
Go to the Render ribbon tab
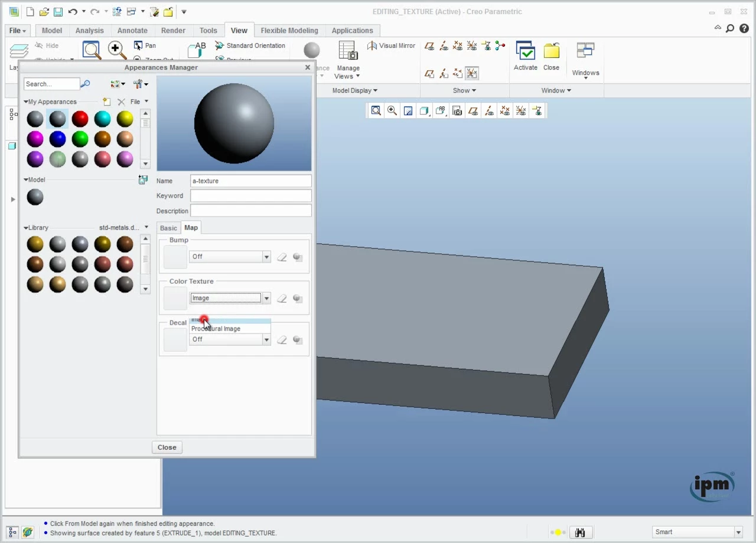point(173,31)
